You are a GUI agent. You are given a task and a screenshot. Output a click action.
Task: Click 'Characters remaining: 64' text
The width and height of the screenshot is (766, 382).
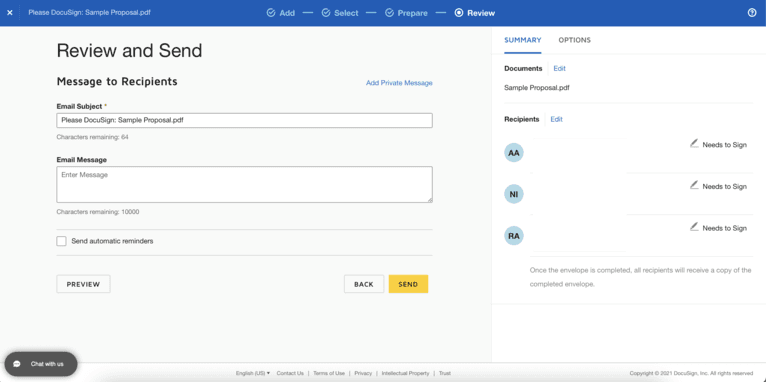coord(92,137)
